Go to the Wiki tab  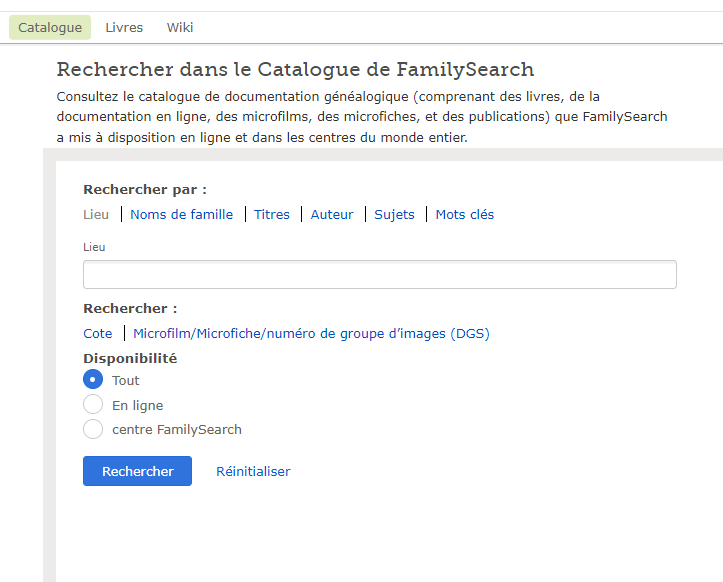pos(180,27)
